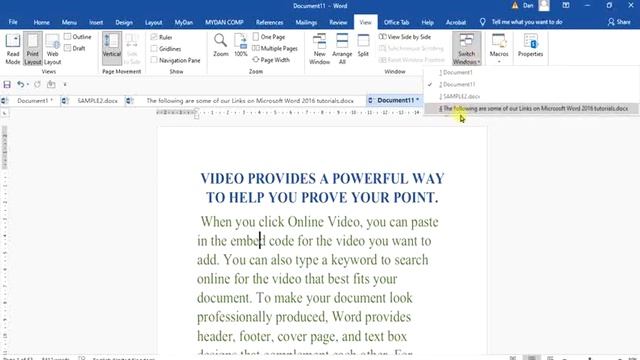Open the Office Tab ribbon tab
The image size is (640, 360).
396,22
